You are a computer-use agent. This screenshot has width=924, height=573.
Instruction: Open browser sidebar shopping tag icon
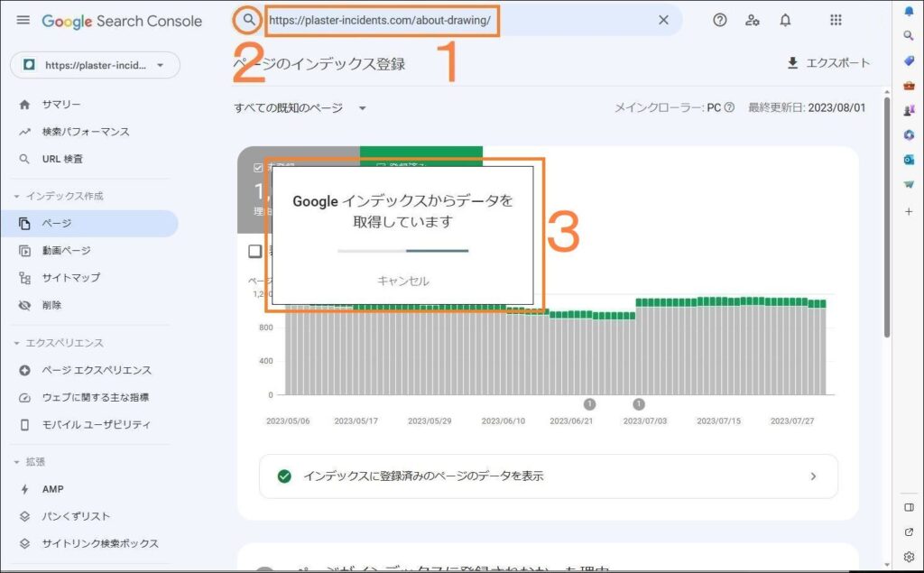[x=909, y=60]
